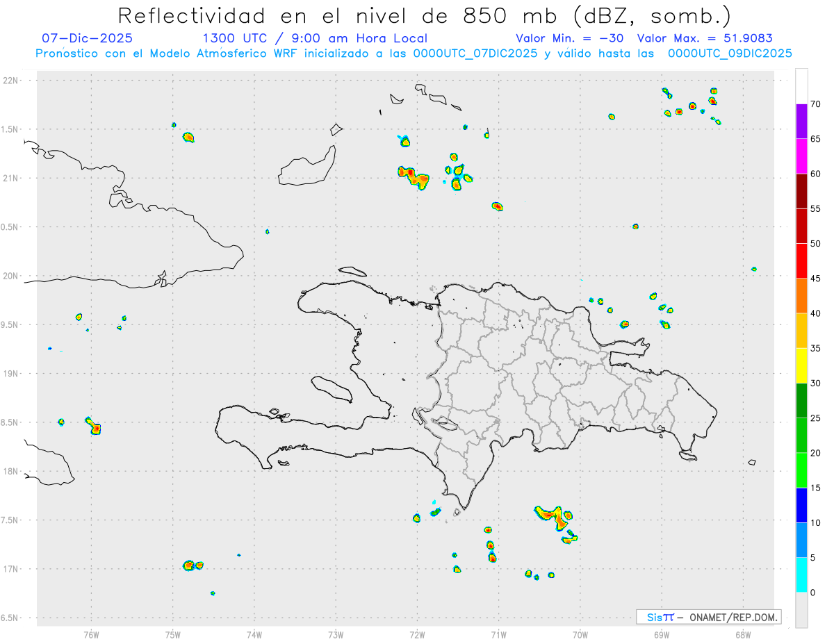Click the colorbar label "30"
The width and height of the screenshot is (834, 644).
click(815, 383)
